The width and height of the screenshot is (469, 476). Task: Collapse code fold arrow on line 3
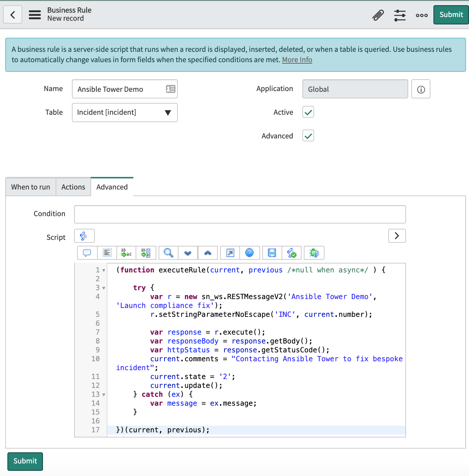point(104,288)
